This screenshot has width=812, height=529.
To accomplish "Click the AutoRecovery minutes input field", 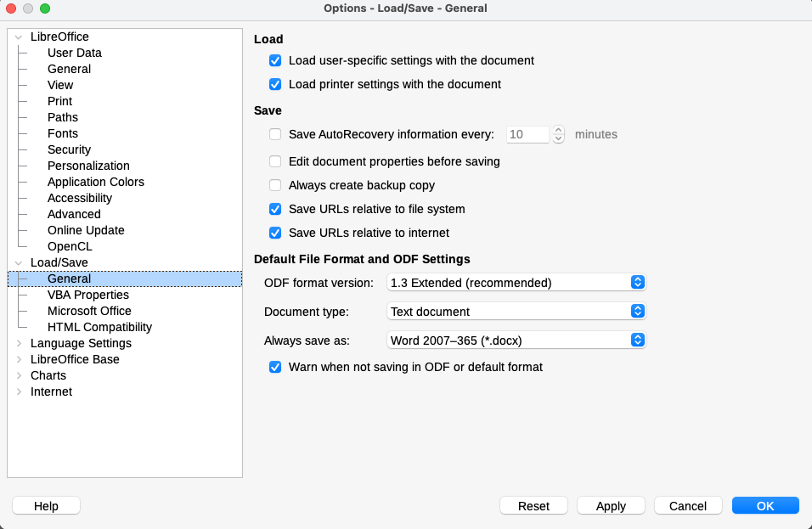I will (527, 134).
